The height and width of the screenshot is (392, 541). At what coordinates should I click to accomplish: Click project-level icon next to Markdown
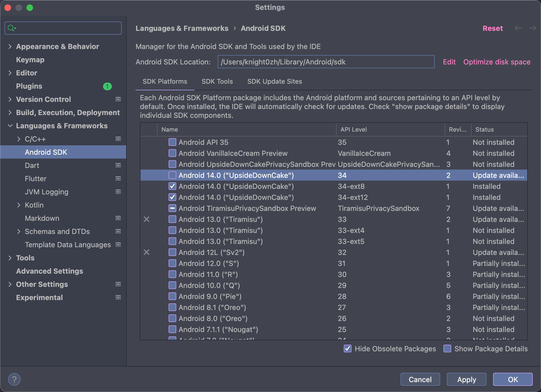click(118, 218)
